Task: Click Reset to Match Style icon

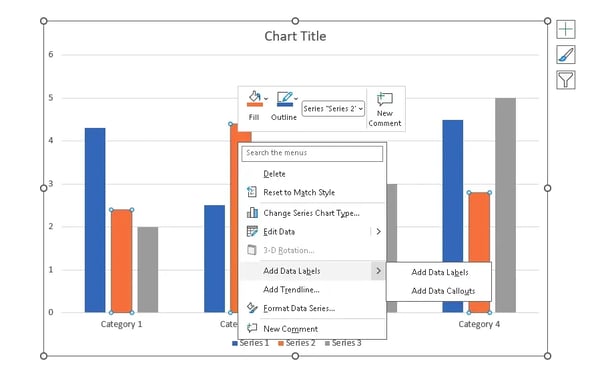Action: click(x=252, y=192)
